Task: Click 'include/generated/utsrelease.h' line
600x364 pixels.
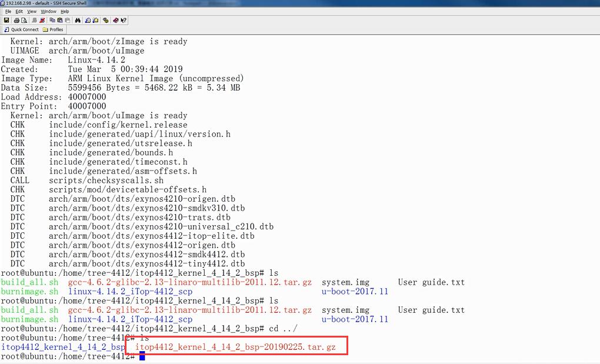Action: click(121, 143)
